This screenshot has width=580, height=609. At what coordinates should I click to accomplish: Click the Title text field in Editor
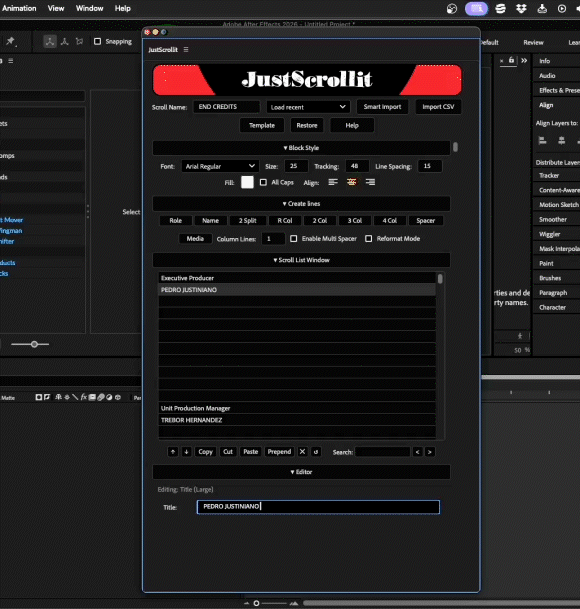[318, 507]
